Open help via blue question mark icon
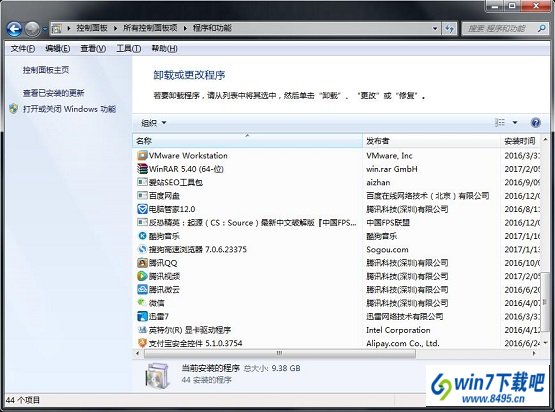 coord(536,122)
